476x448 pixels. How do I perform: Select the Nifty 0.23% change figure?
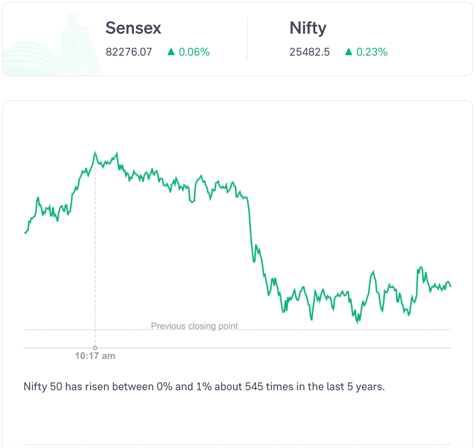pos(372,52)
